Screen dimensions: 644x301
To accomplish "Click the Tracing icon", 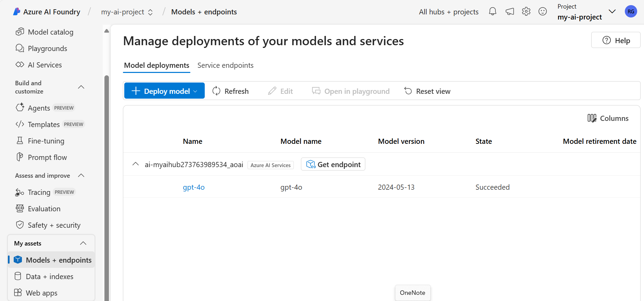I will coord(20,192).
